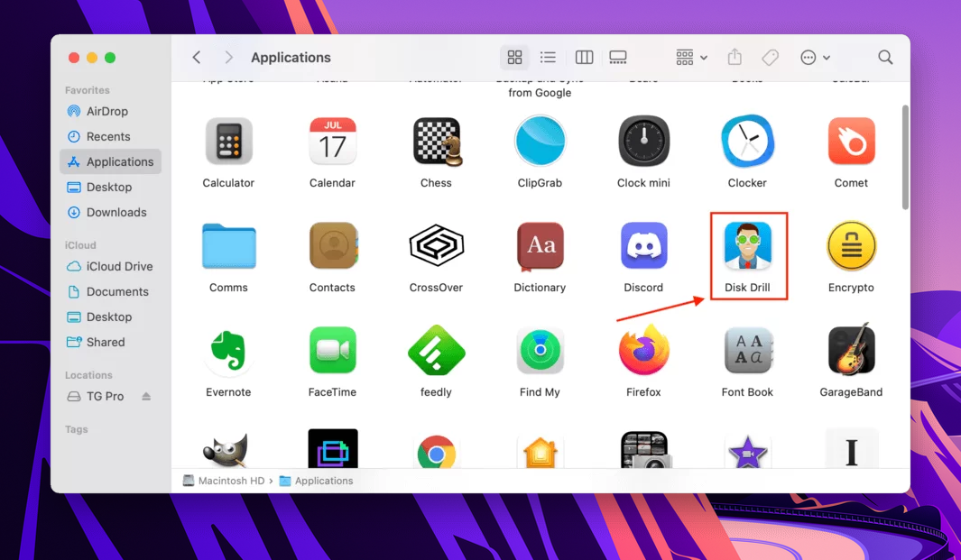Click the Clocker app icon
Viewport: 961px width, 560px height.
(747, 142)
